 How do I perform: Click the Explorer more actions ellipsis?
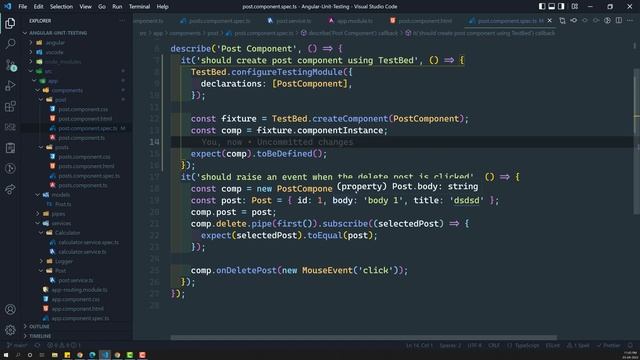(122, 20)
